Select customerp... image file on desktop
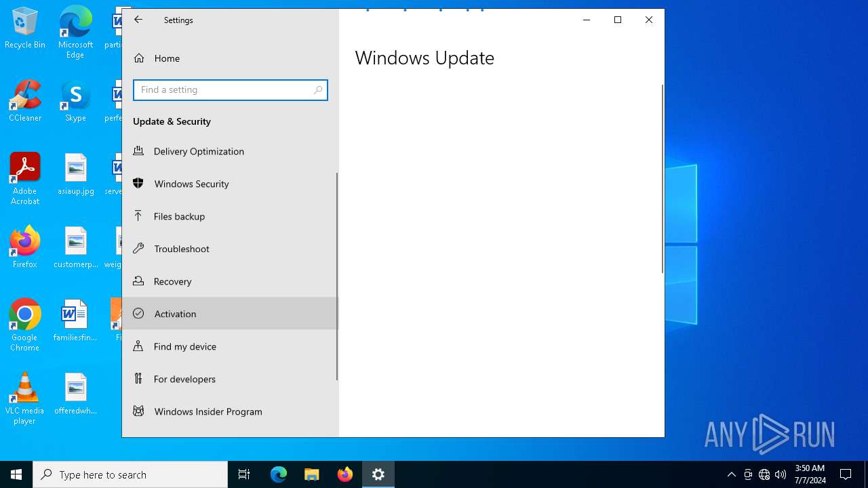 click(x=75, y=247)
